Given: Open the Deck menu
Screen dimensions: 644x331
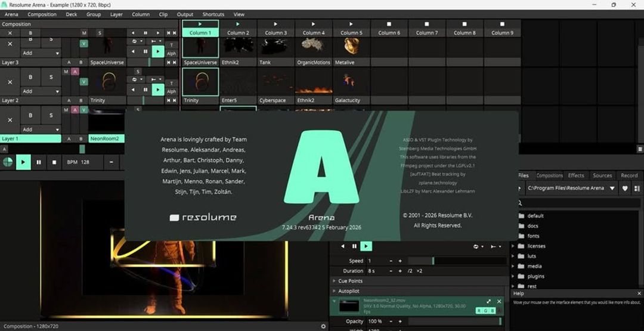Looking at the screenshot, I should [72, 14].
